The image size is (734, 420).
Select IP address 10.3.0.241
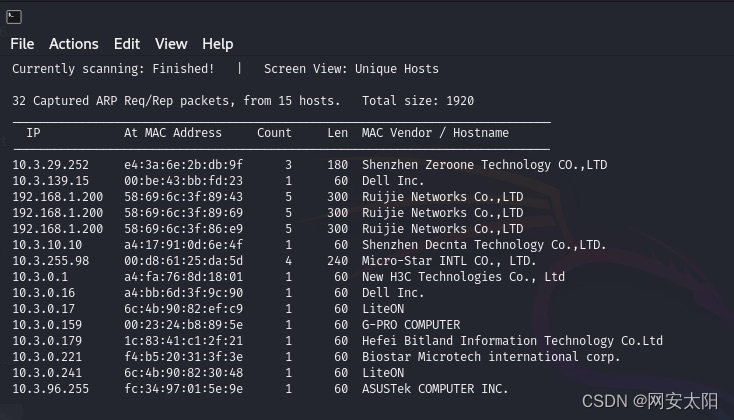(47, 373)
